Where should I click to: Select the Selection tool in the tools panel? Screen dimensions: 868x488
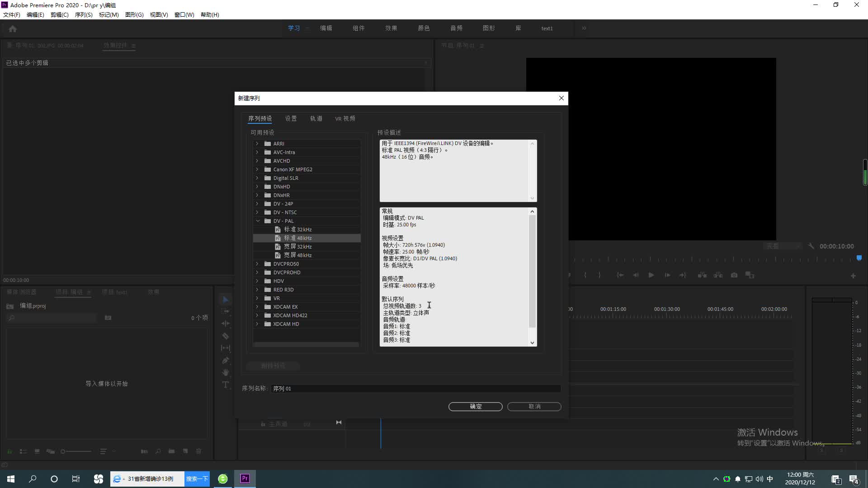tap(226, 299)
